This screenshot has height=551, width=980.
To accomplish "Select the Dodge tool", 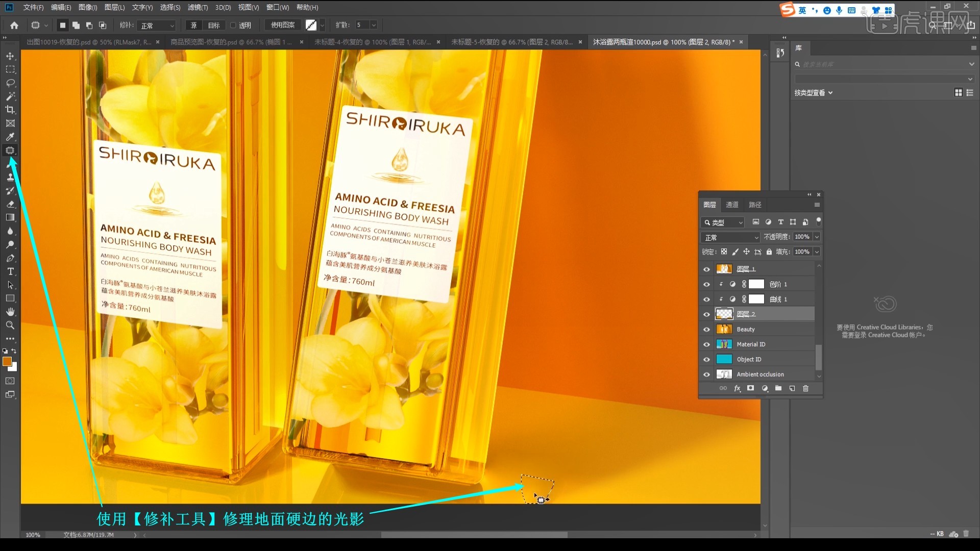I will coord(10,245).
